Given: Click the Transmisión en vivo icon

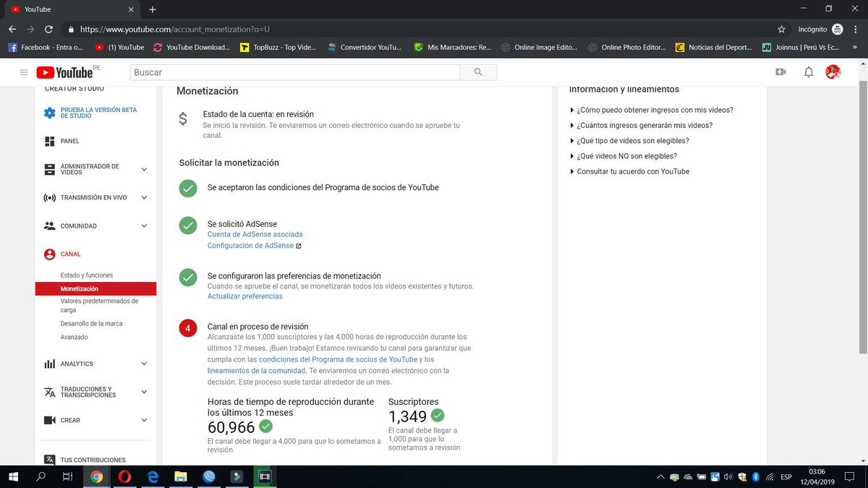Looking at the screenshot, I should [49, 197].
